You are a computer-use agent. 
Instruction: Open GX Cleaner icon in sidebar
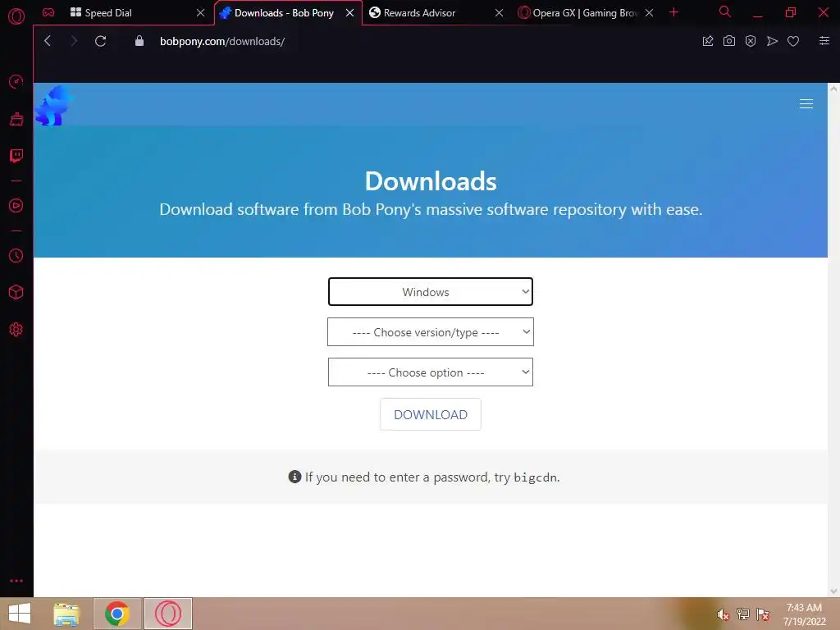point(16,119)
